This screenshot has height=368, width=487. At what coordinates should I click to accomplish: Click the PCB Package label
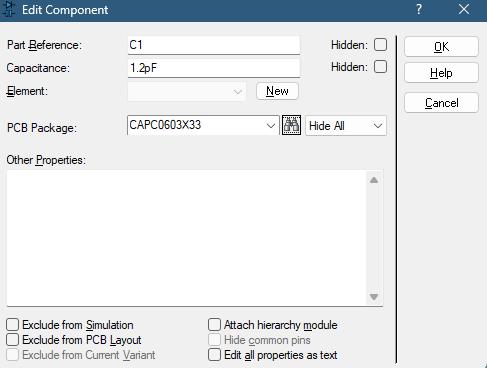coord(42,128)
